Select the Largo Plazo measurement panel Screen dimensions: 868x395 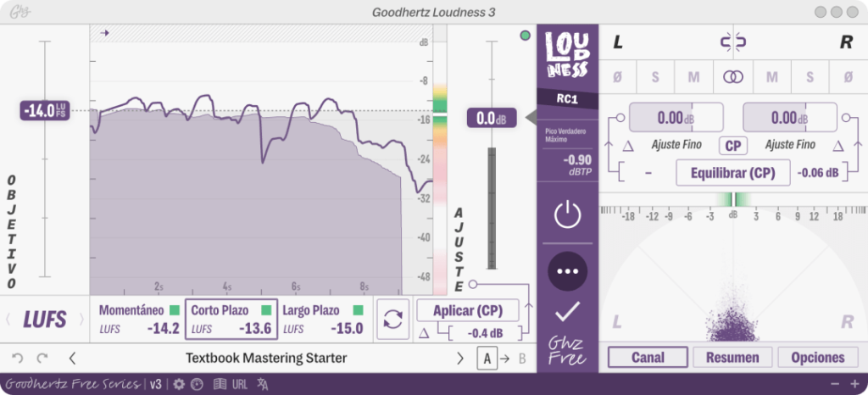click(323, 320)
